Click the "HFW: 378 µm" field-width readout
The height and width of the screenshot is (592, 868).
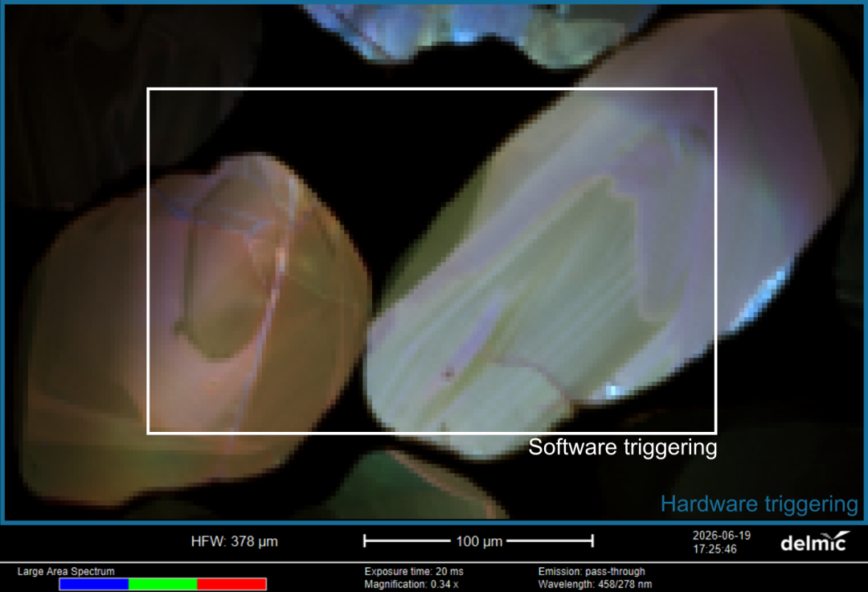[x=234, y=541]
